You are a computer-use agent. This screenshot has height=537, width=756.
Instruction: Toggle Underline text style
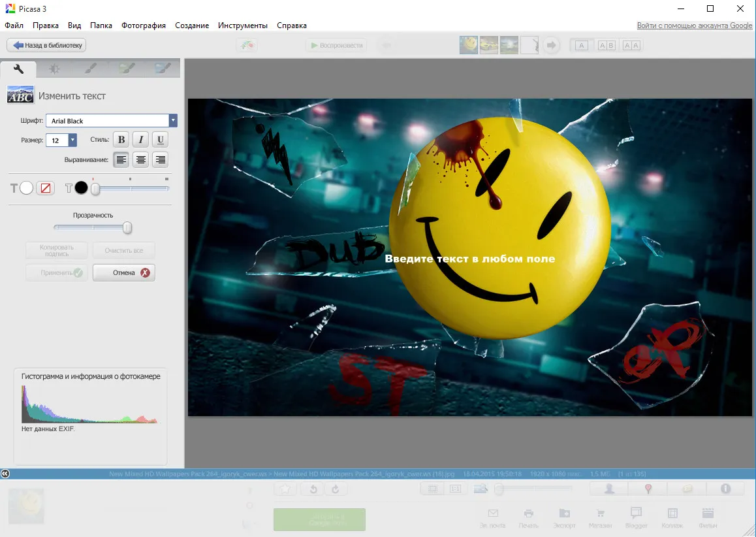click(x=161, y=140)
